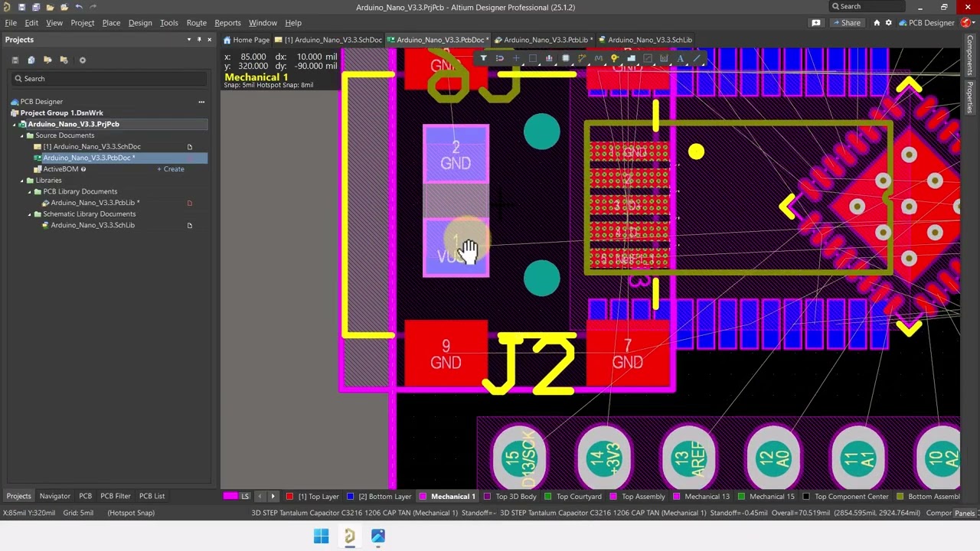The height and width of the screenshot is (551, 980).
Task: Select the [1] Top Layer tab
Action: [312, 497]
